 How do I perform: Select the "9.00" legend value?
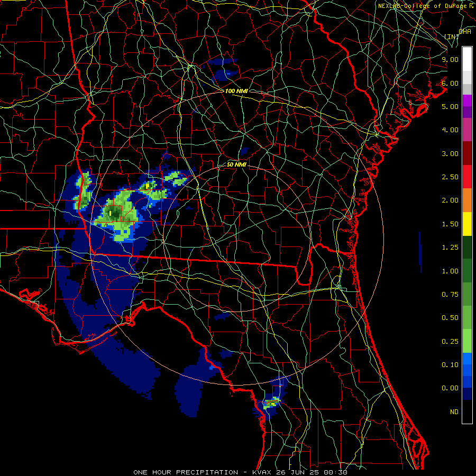click(x=450, y=59)
